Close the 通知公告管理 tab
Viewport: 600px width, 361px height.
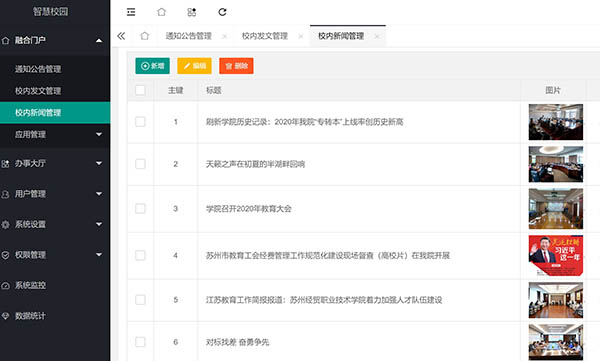point(225,36)
